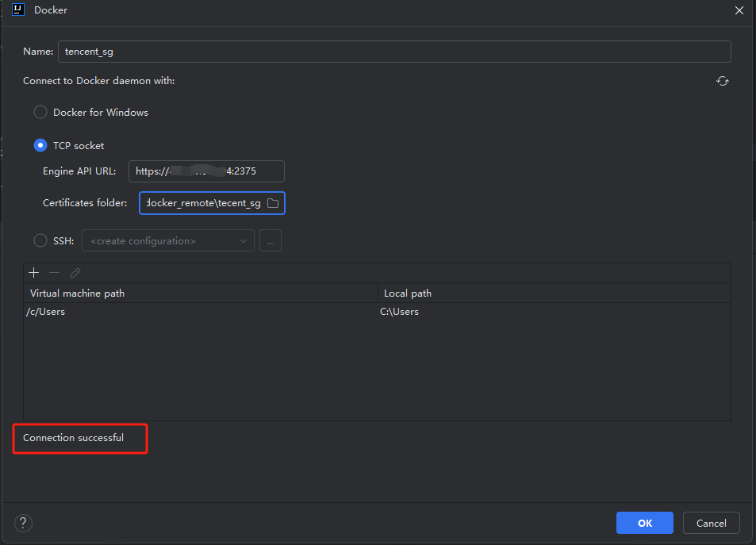756x545 pixels.
Task: Click the Virtual machine path column header
Action: (x=201, y=294)
